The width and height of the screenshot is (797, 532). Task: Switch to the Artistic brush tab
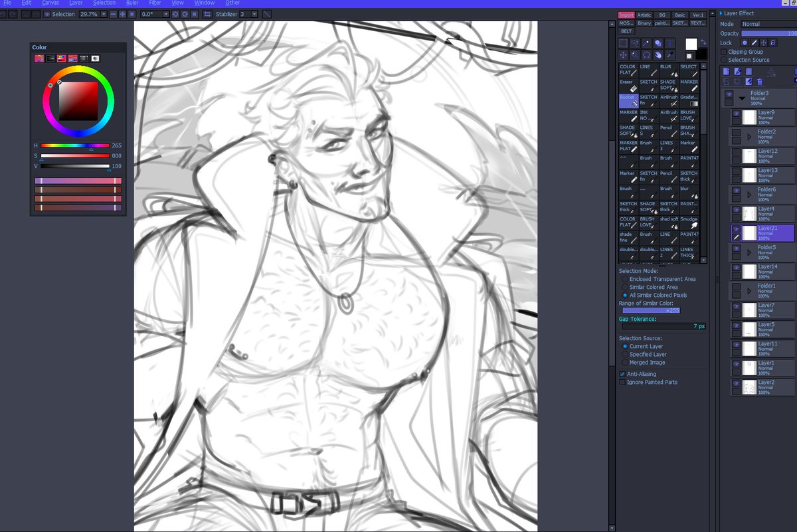[x=643, y=14]
